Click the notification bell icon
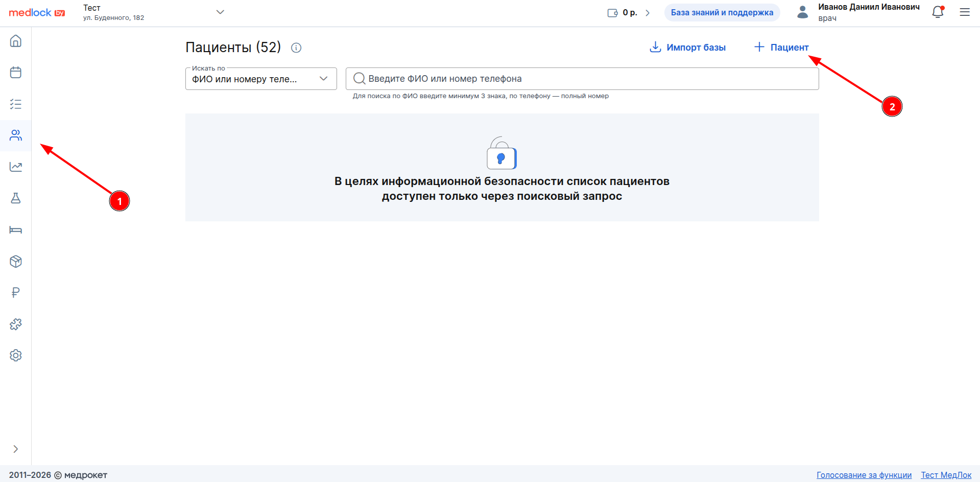The height and width of the screenshot is (482, 980). pos(938,12)
